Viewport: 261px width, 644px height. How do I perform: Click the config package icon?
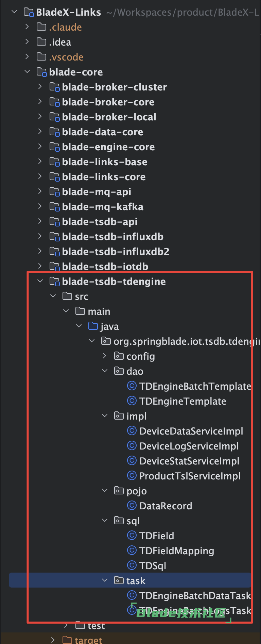(119, 356)
